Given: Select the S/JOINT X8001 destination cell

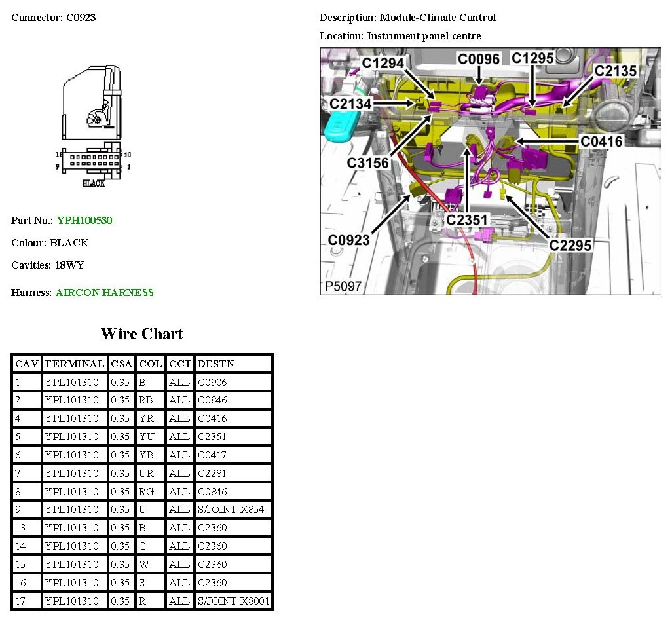Looking at the screenshot, I should point(233,601).
